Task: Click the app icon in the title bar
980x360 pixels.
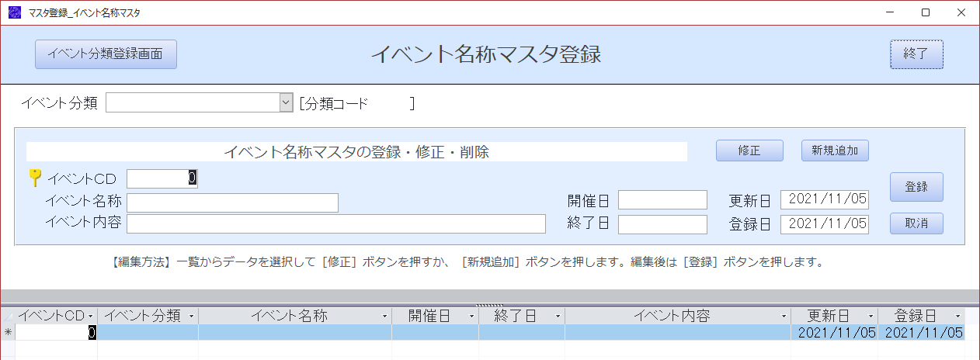Action: click(14, 12)
